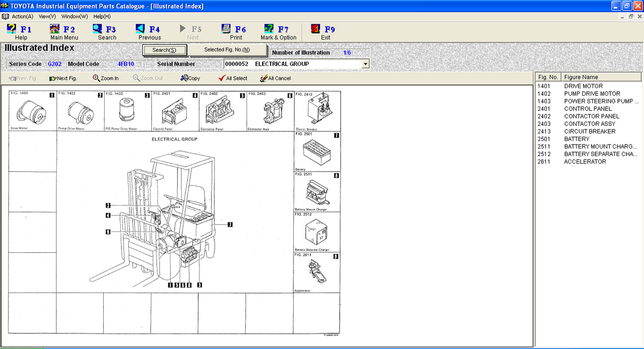Select the FIG. 2401 Control Panel thumbnail
644x349 pixels.
[175, 111]
